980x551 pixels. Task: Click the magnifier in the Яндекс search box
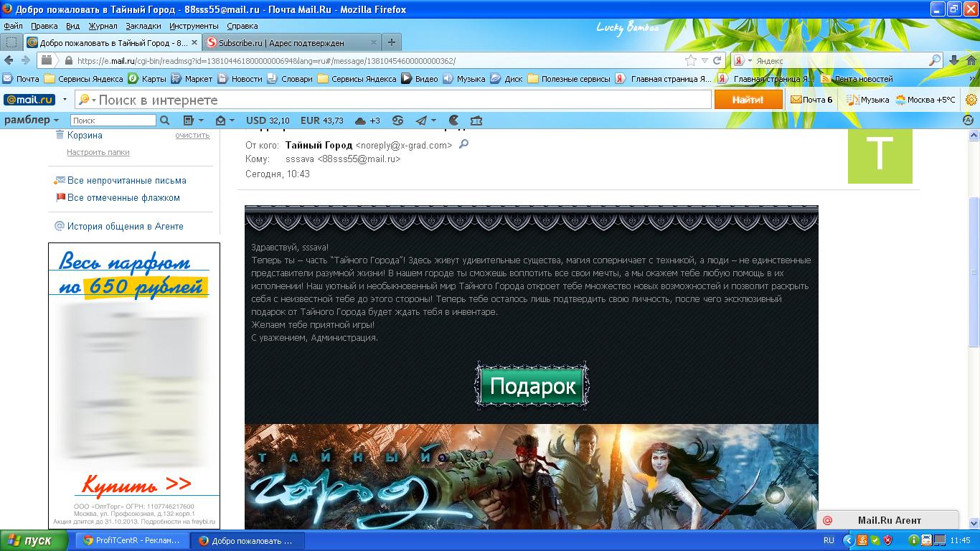point(935,61)
